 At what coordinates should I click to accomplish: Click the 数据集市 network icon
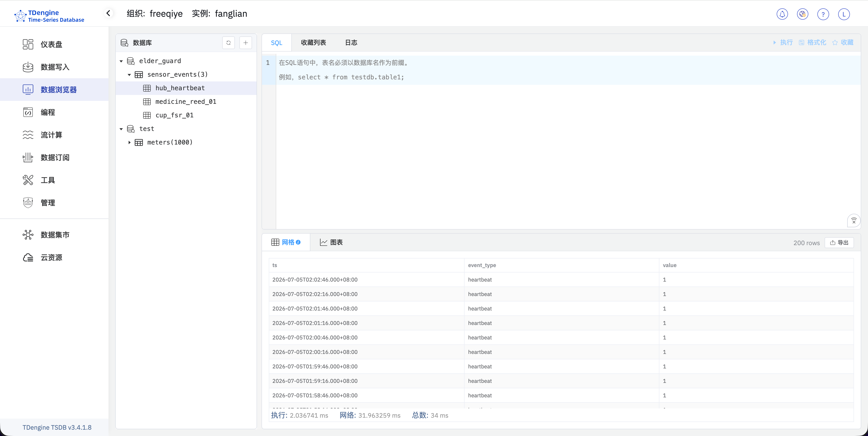28,235
